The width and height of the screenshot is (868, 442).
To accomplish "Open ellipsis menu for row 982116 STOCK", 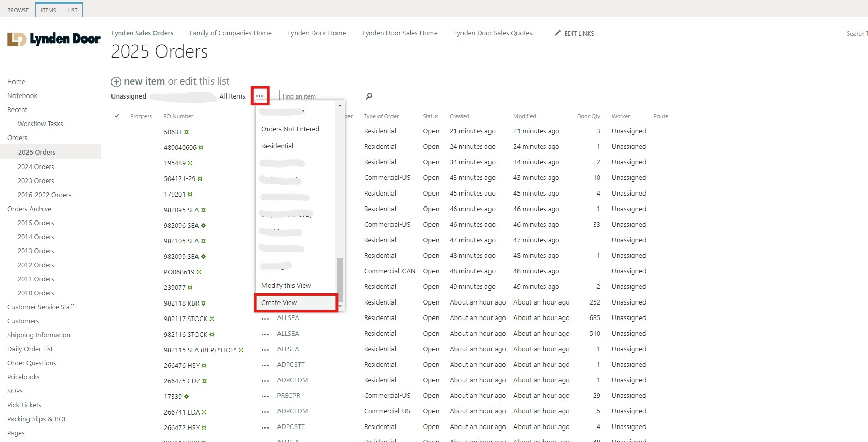I will pyautogui.click(x=265, y=334).
